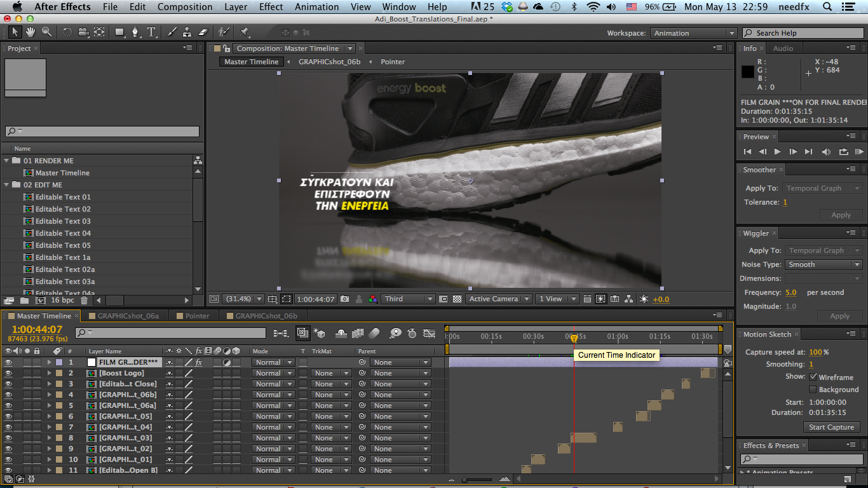
Task: Create a new folder in Project panel
Action: click(24, 301)
